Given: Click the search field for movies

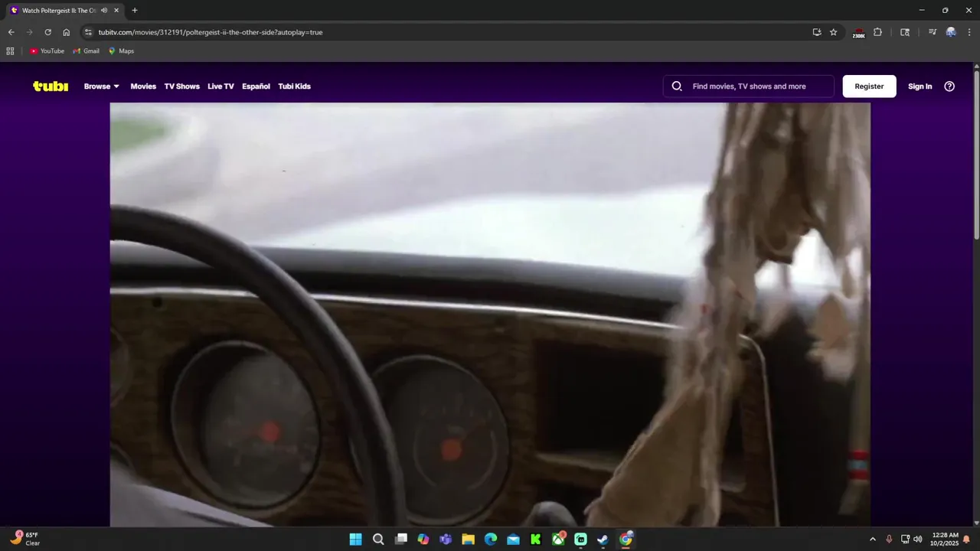Looking at the screenshot, I should pyautogui.click(x=749, y=86).
